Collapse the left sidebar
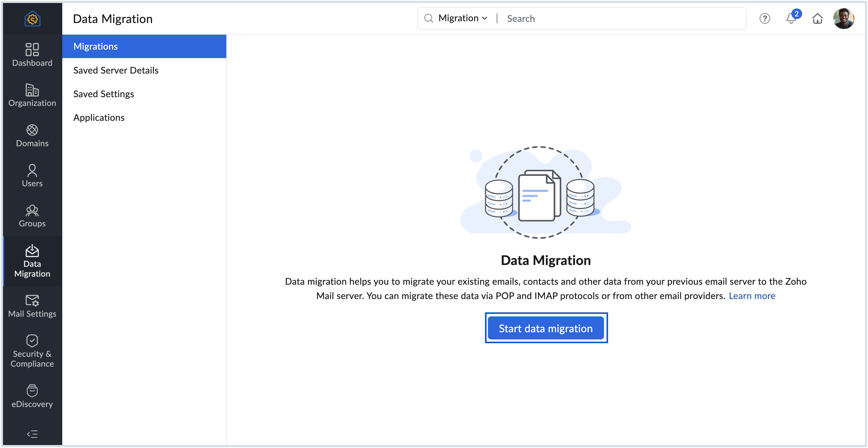Screen dimensions: 868x448 click(32, 434)
